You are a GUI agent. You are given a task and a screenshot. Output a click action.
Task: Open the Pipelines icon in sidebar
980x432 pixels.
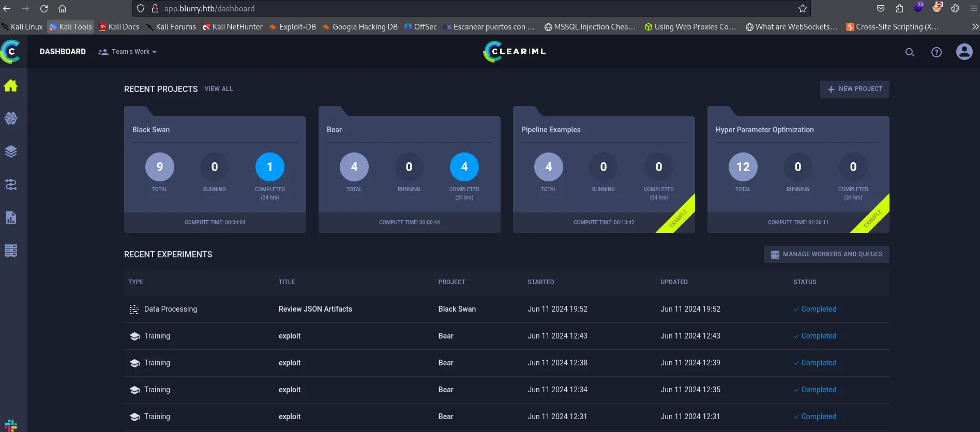click(11, 184)
